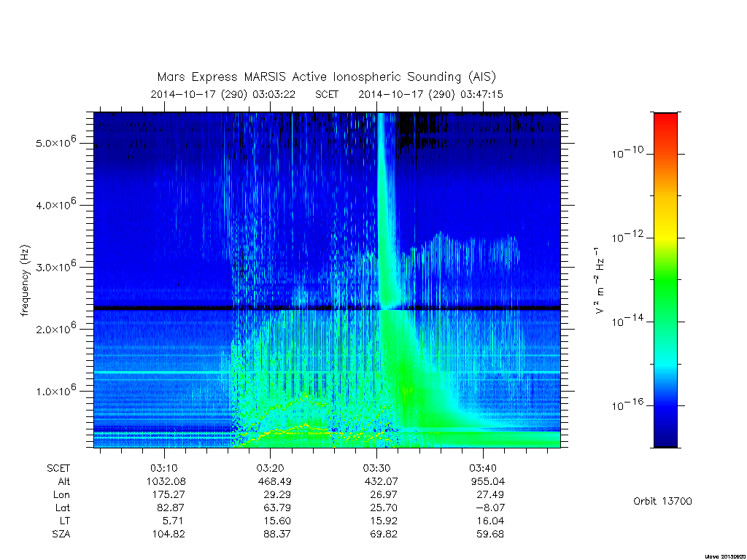Click the 03:30 SCET time label
The height and width of the screenshot is (560, 747).
pos(376,468)
